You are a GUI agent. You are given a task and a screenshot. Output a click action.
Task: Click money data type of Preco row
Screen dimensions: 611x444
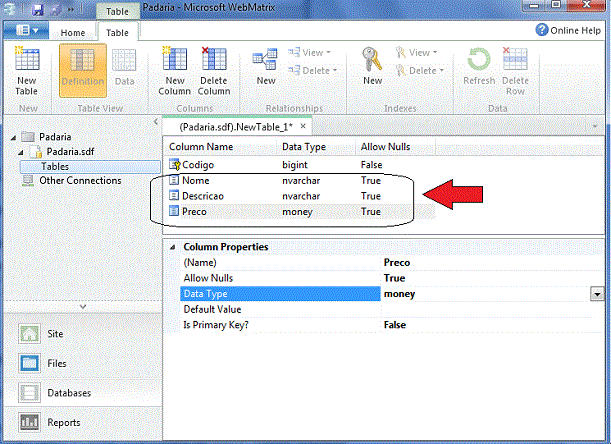click(297, 212)
